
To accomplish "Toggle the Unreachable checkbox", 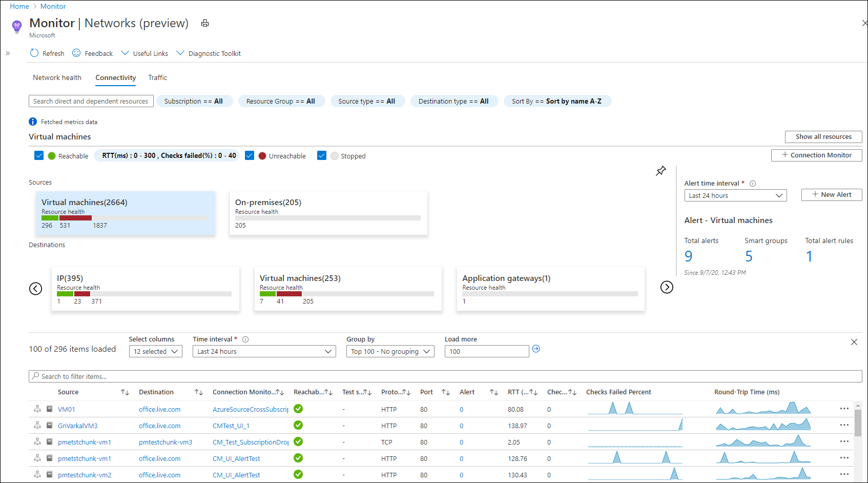I will pyautogui.click(x=250, y=155).
